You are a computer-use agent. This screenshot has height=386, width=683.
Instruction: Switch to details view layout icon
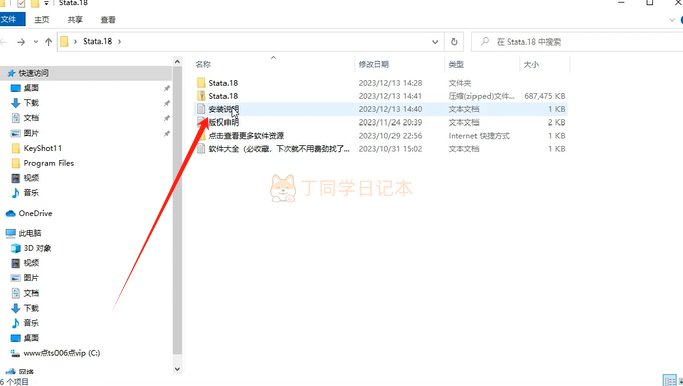pos(669,380)
